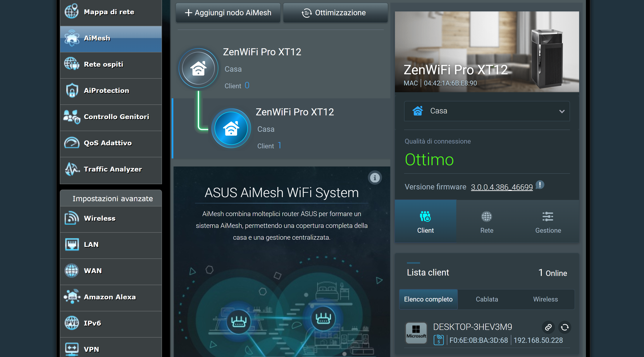Expand the Casa location dropdown
The height and width of the screenshot is (357, 644).
coord(487,111)
